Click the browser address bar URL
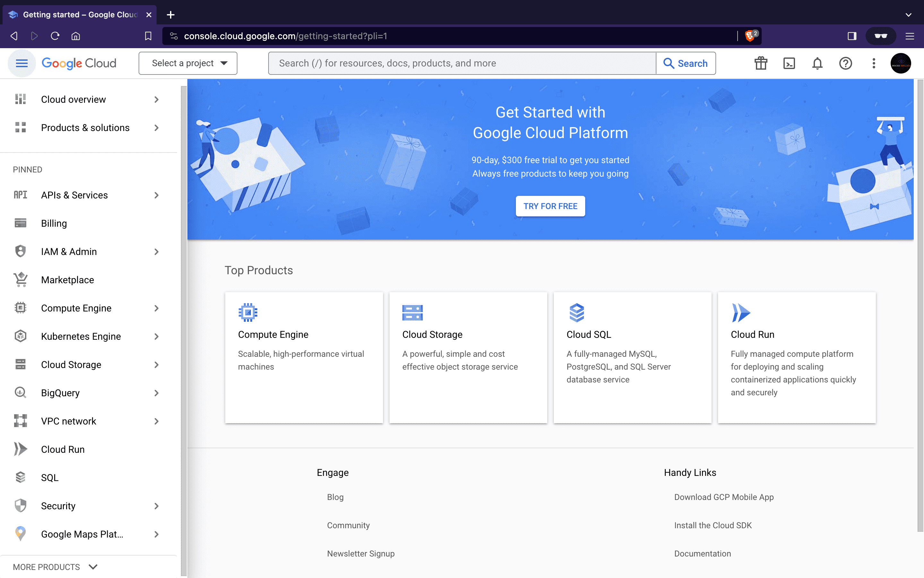The height and width of the screenshot is (578, 924). (x=285, y=36)
